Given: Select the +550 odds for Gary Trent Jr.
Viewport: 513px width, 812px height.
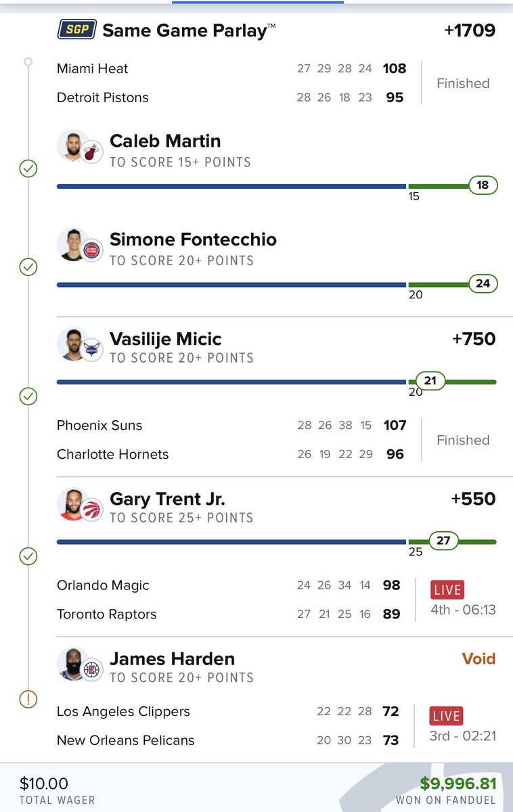Looking at the screenshot, I should click(x=474, y=499).
